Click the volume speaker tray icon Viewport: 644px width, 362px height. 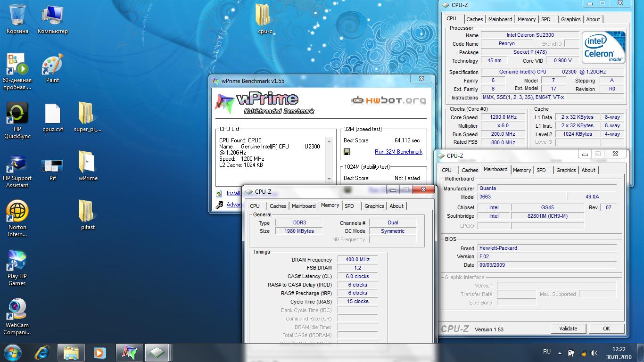pyautogui.click(x=595, y=353)
